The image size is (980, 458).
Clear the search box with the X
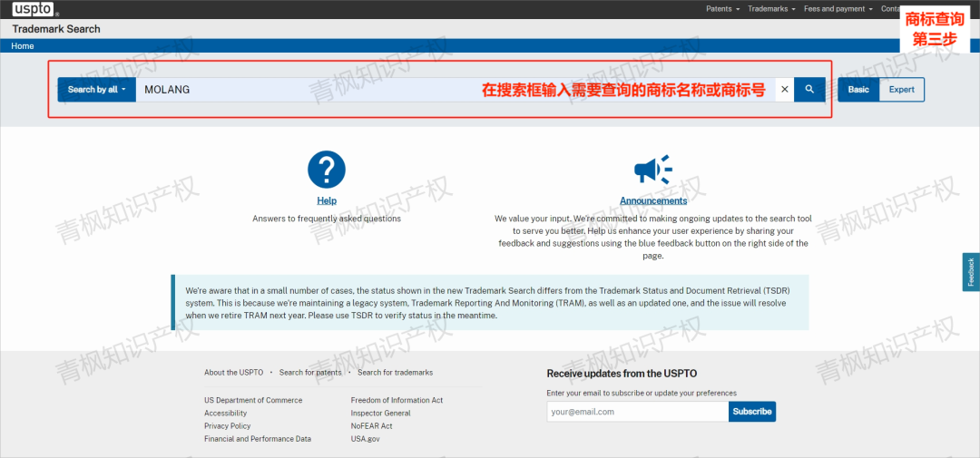(x=785, y=90)
